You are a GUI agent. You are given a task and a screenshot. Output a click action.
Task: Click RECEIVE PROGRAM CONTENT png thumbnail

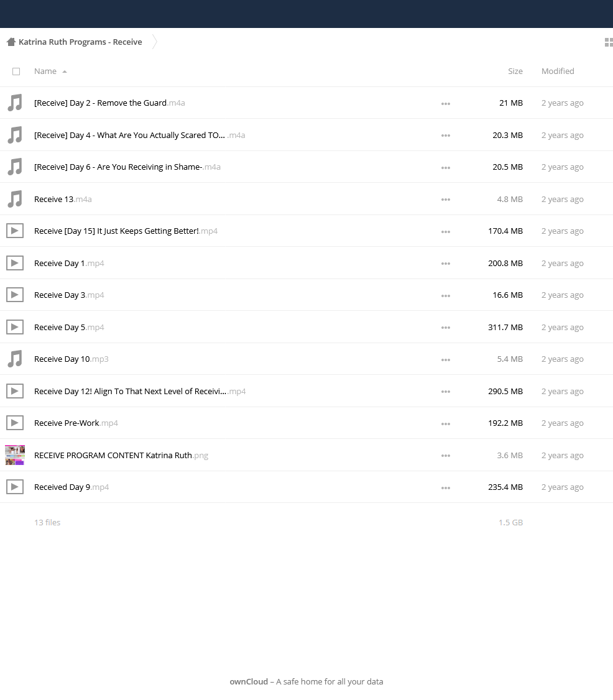pyautogui.click(x=15, y=455)
